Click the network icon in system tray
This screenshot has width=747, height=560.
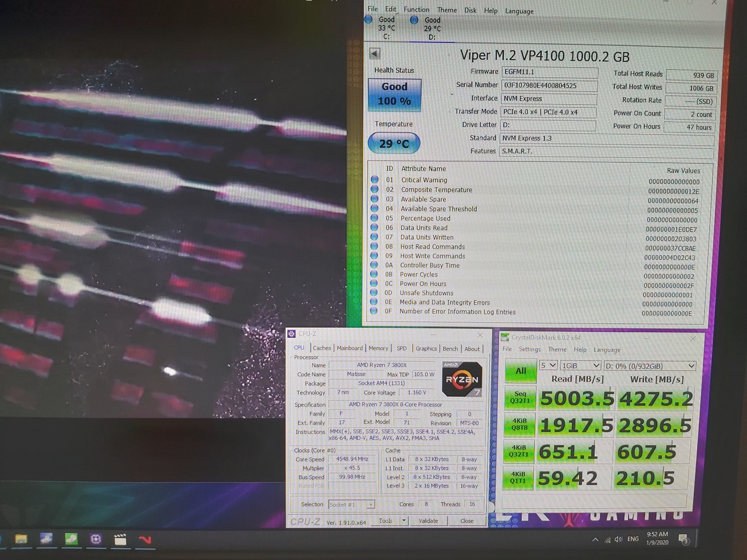pyautogui.click(x=608, y=540)
